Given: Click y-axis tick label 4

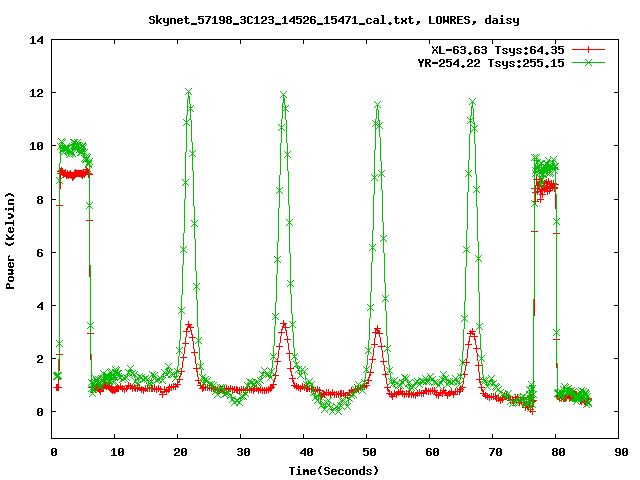Looking at the screenshot, I should coord(40,306).
